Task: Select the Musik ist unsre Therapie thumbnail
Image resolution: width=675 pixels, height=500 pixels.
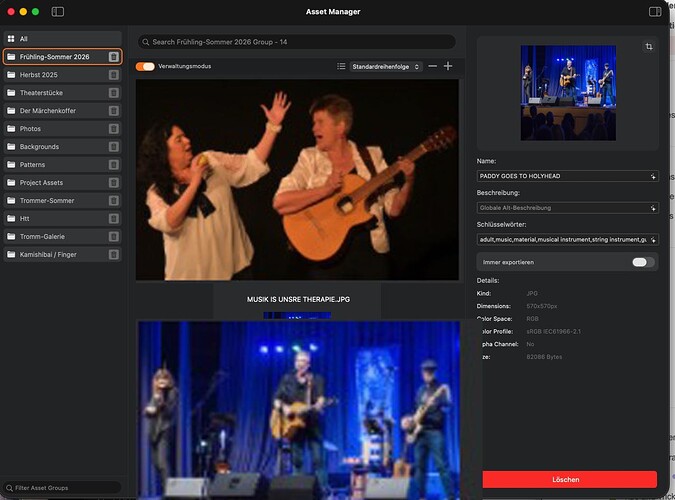Action: point(297,180)
